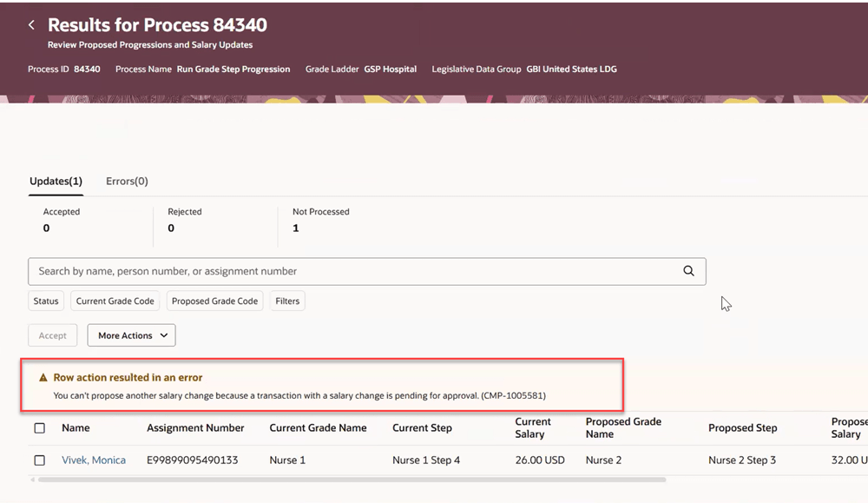The width and height of the screenshot is (868, 503).
Task: Select the header checkbox to select all rows
Action: click(x=39, y=427)
